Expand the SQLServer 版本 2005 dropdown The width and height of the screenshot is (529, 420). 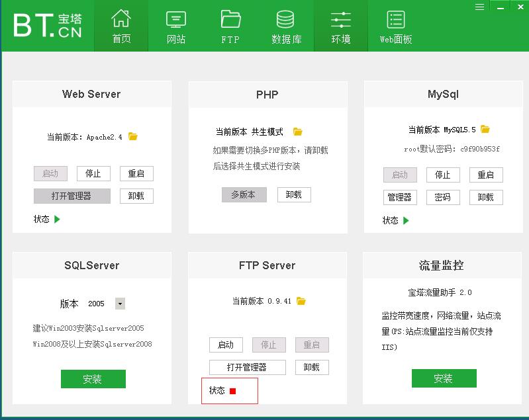[x=120, y=304]
